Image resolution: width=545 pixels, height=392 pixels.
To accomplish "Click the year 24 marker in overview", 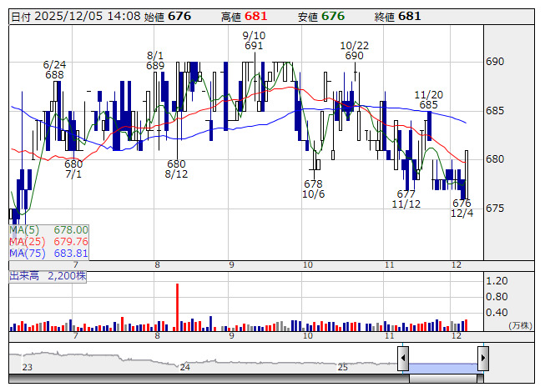I will 185,367.
